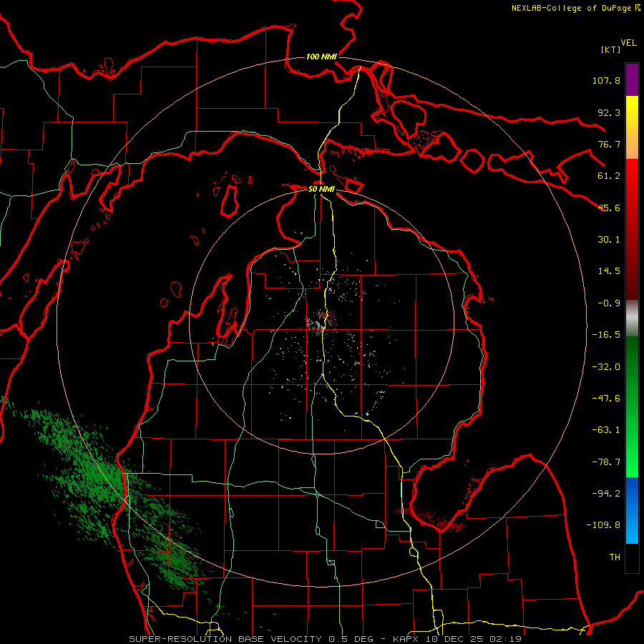Click the -32.0 velocity scale value
644x644 pixels.
(606, 367)
